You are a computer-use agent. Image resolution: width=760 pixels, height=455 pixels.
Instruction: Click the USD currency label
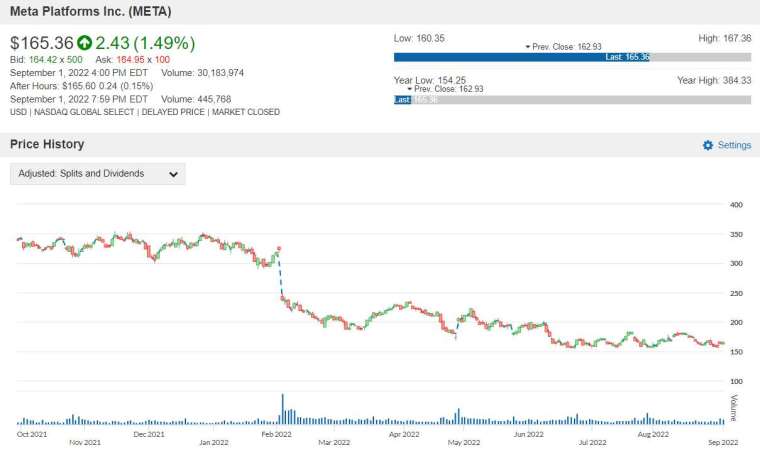(18, 112)
